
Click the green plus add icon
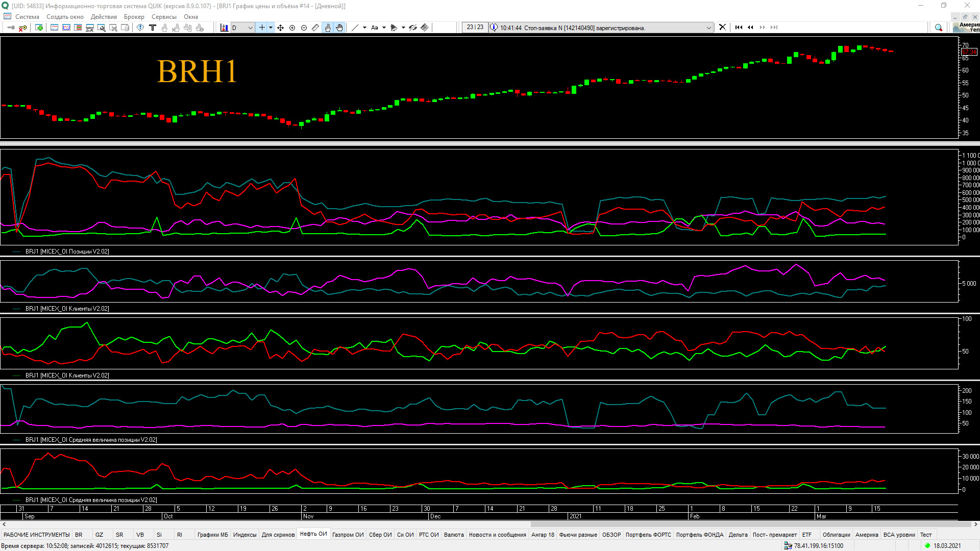[x=39, y=28]
